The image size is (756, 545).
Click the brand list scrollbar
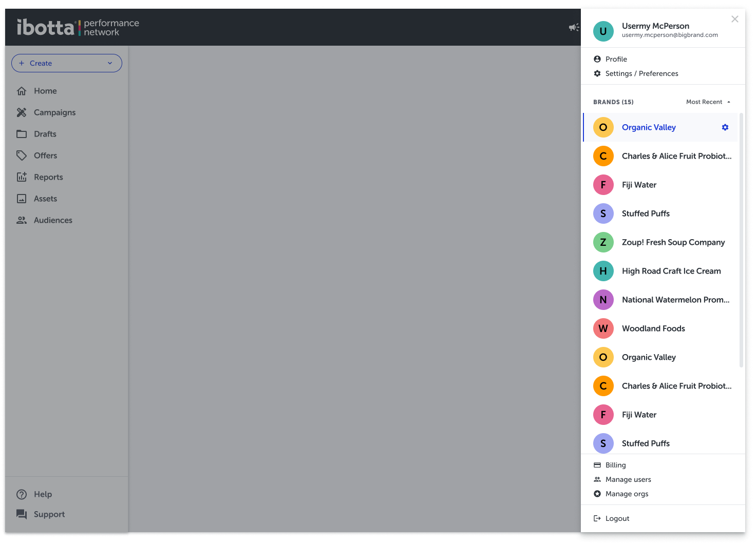click(x=741, y=240)
